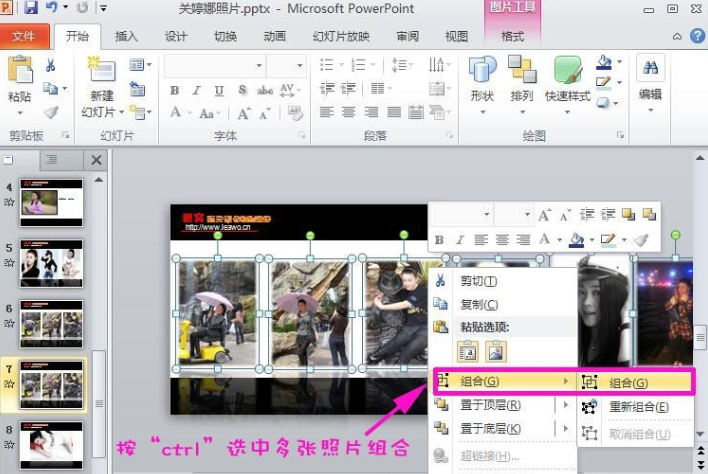Toggle Underline in the ribbon font group
Image resolution: width=708 pixels, height=474 pixels.
coord(217,90)
